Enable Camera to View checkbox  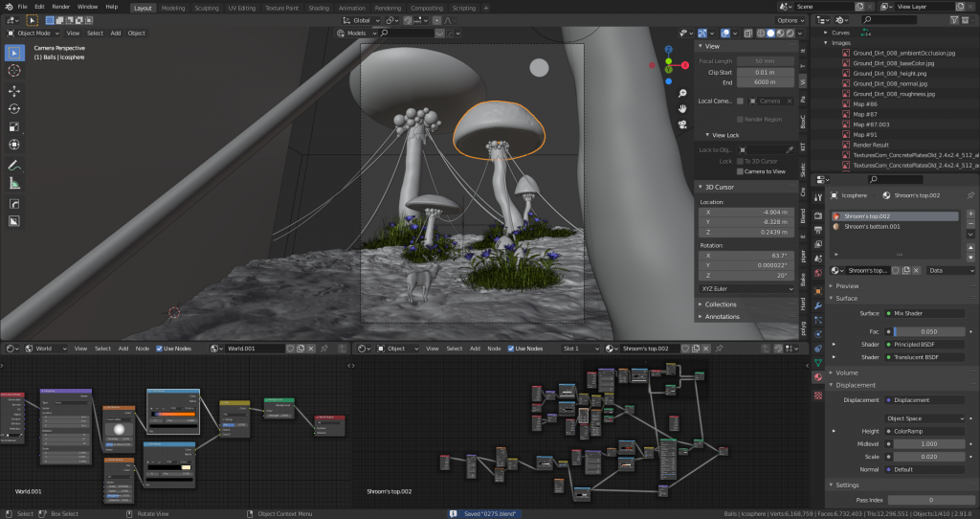click(740, 171)
